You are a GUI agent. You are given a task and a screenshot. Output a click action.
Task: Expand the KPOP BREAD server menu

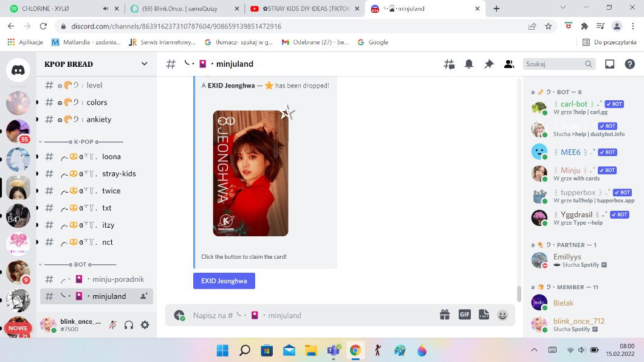tap(144, 64)
